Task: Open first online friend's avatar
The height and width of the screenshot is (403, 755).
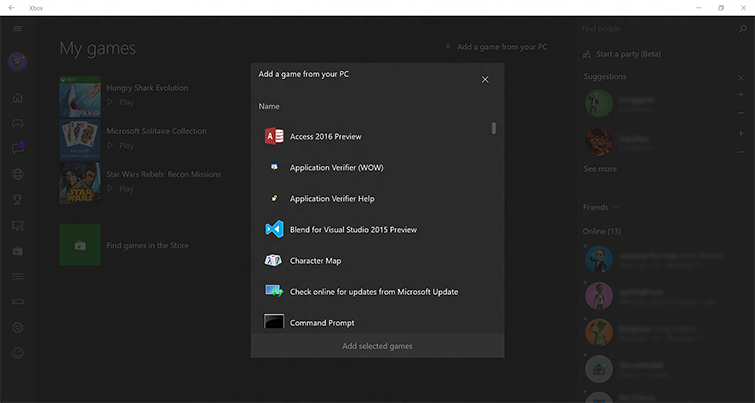Action: click(599, 259)
